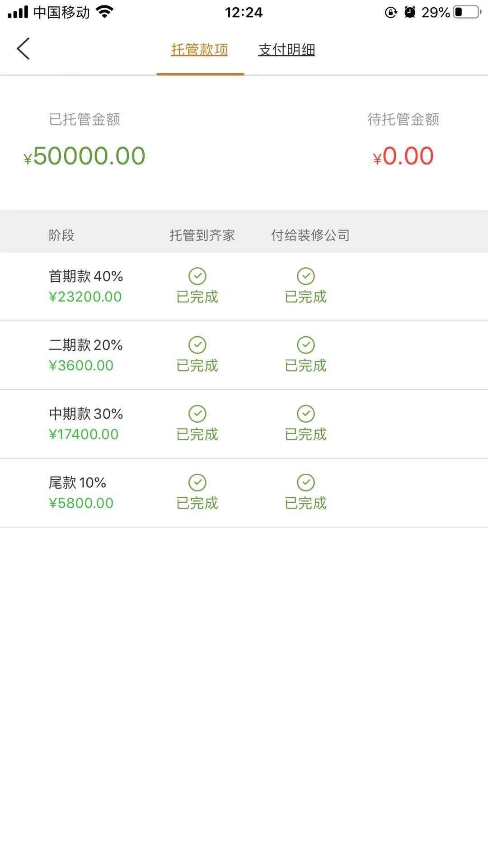Tap the ¥3600.00 二期款 amount
The image size is (488, 868).
click(81, 365)
